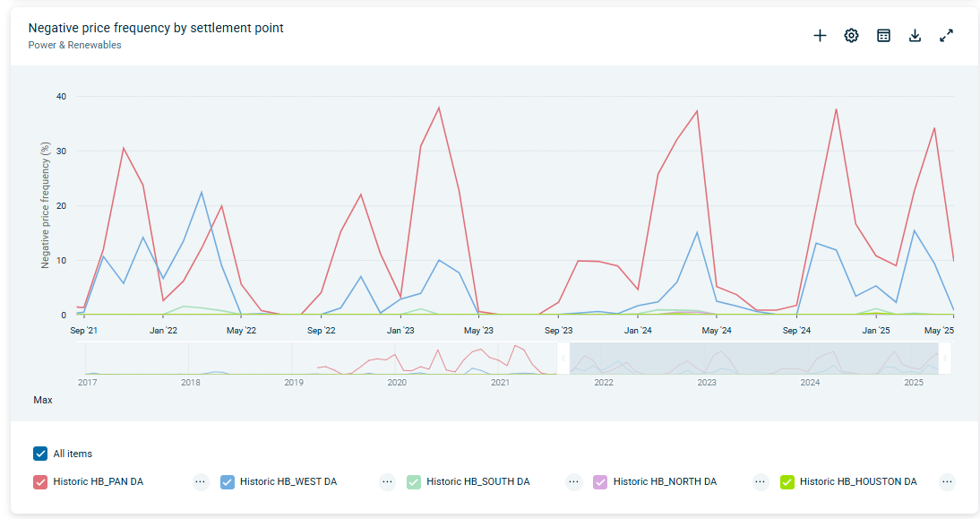Screen dimensions: 980x519
Task: Open options menu for Historic HB_HOUSTON DA
Action: [x=947, y=481]
